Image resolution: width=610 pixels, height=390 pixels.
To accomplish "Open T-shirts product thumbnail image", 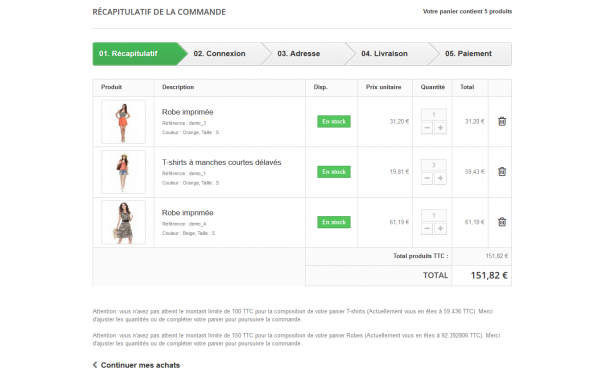I will [123, 172].
